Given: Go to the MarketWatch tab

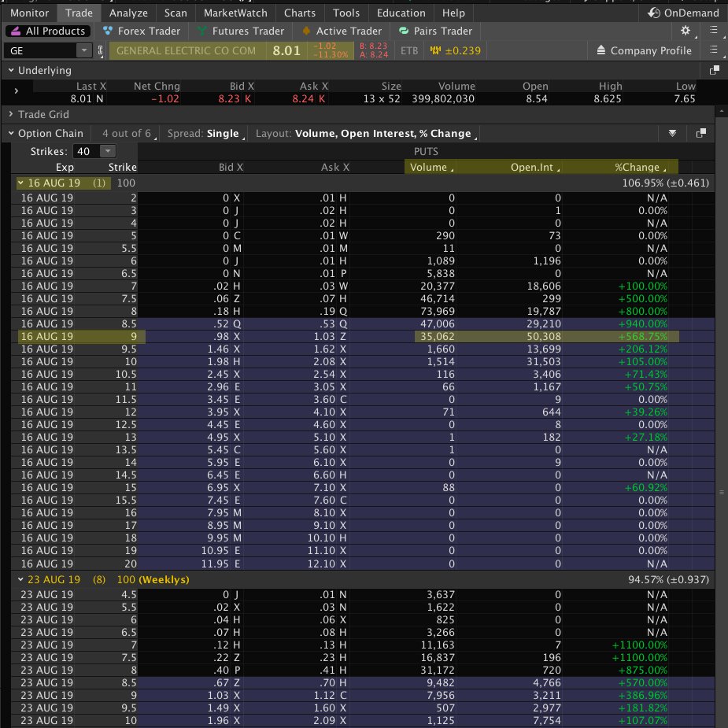Looking at the screenshot, I should tap(235, 13).
